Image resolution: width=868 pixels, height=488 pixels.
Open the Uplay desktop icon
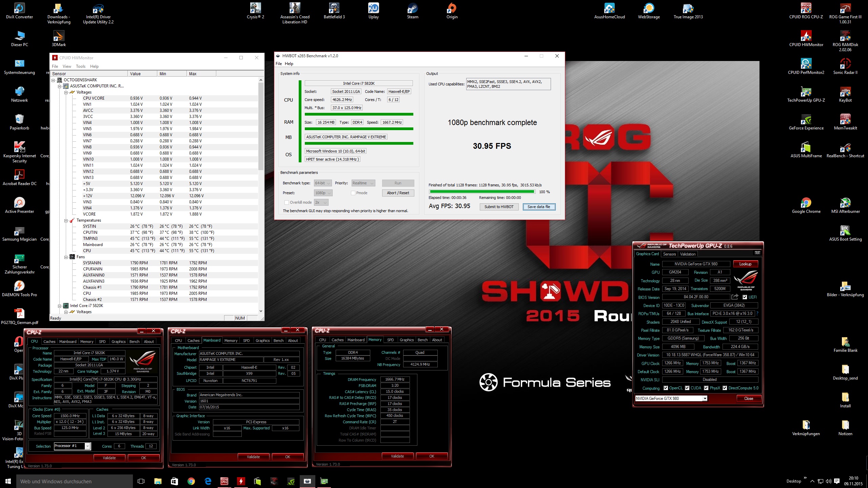click(373, 11)
